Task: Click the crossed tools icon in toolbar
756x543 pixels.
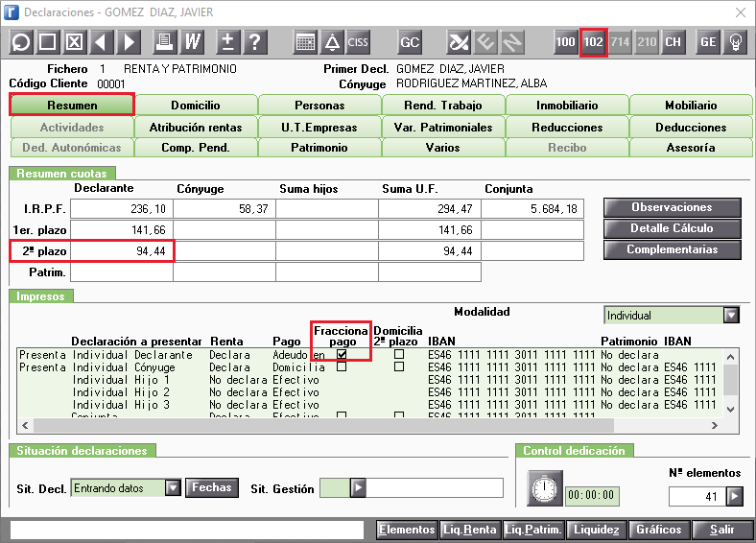Action: [x=459, y=42]
